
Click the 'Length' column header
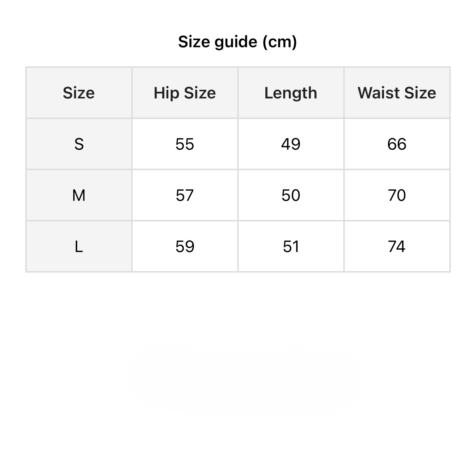coord(291,93)
